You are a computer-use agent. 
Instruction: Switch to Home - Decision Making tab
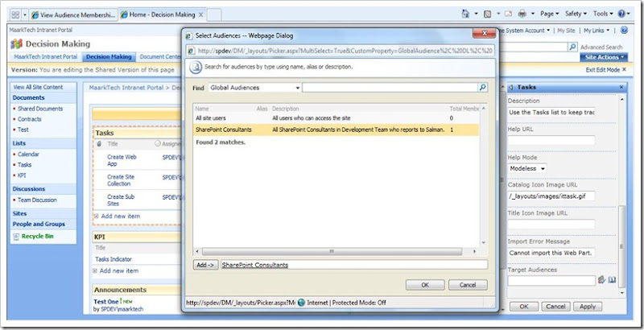click(158, 14)
